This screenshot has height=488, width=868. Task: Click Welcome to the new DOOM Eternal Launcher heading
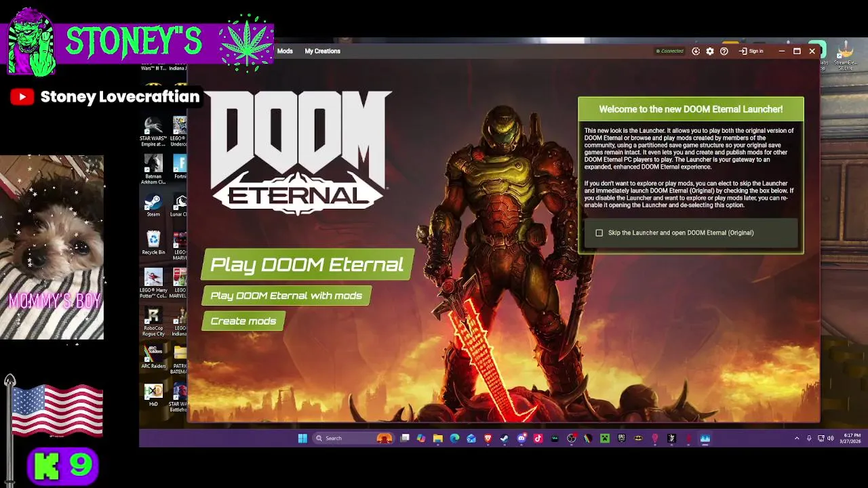(x=690, y=109)
